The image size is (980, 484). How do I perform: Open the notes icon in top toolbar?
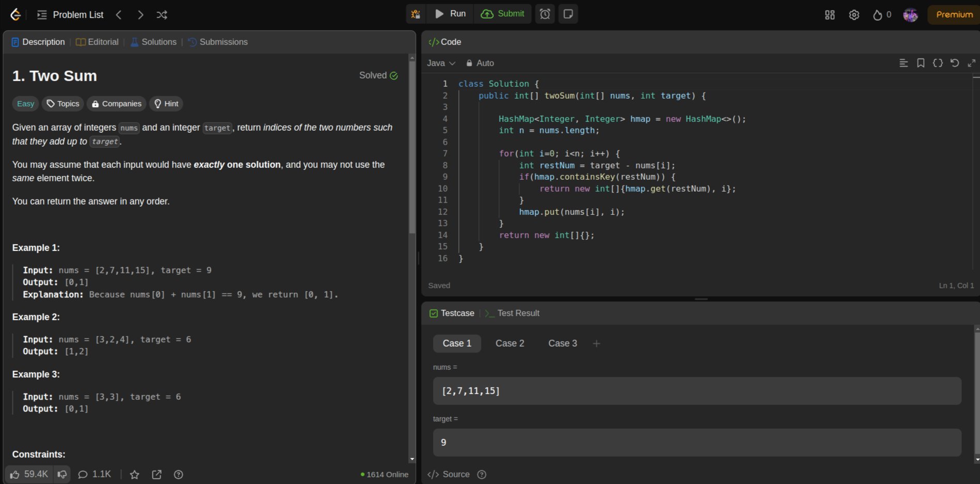568,14
